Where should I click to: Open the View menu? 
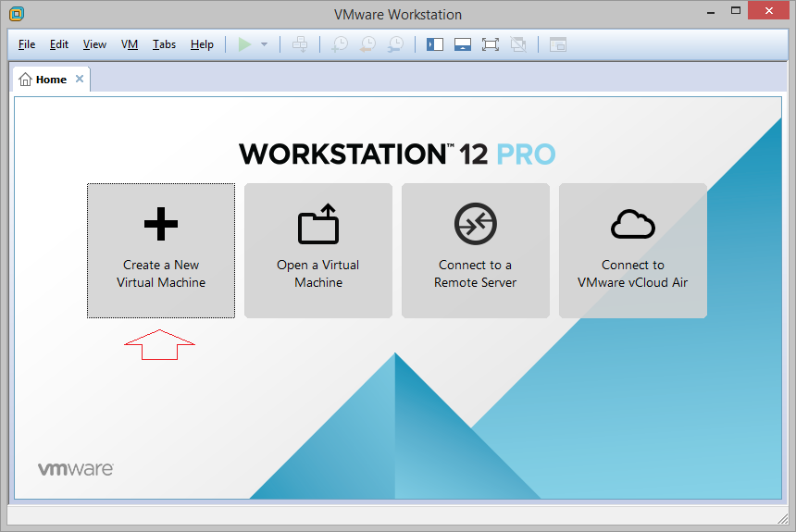94,44
